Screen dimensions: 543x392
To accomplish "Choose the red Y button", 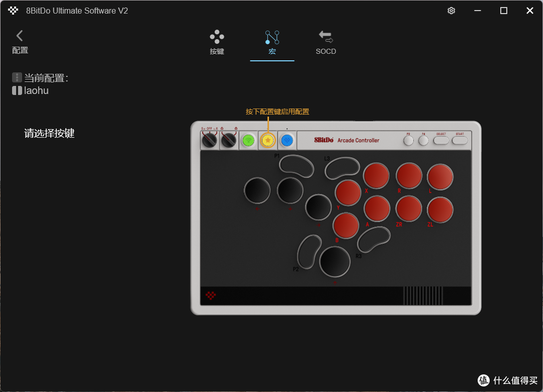I will (348, 193).
